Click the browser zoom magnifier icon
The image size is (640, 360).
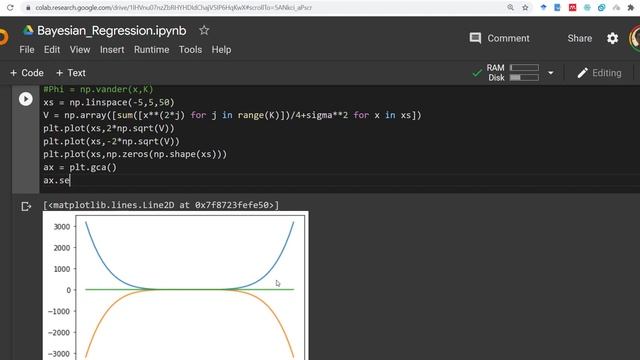(x=511, y=7)
